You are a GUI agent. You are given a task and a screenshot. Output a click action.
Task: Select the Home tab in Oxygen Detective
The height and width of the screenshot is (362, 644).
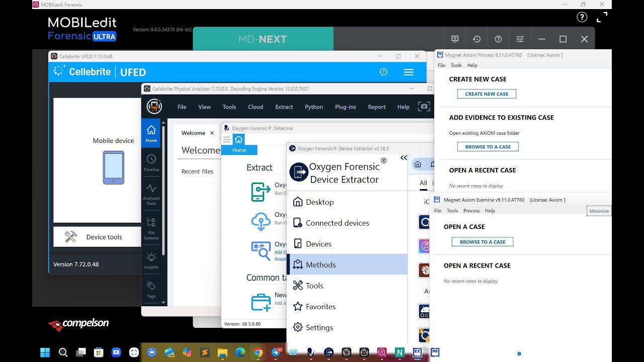pos(239,150)
